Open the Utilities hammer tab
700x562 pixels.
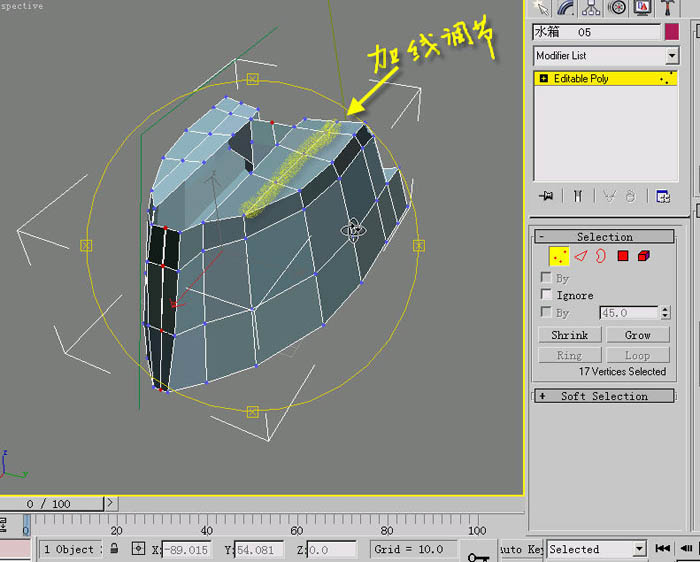667,8
